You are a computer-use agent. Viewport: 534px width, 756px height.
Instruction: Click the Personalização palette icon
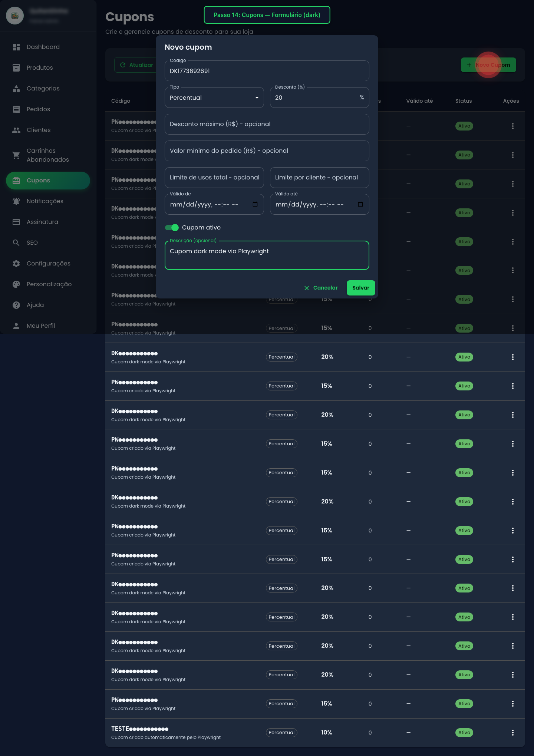(x=16, y=284)
